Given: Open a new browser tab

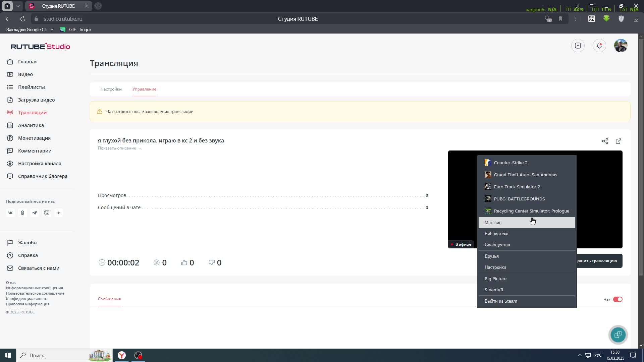Looking at the screenshot, I should (98, 6).
